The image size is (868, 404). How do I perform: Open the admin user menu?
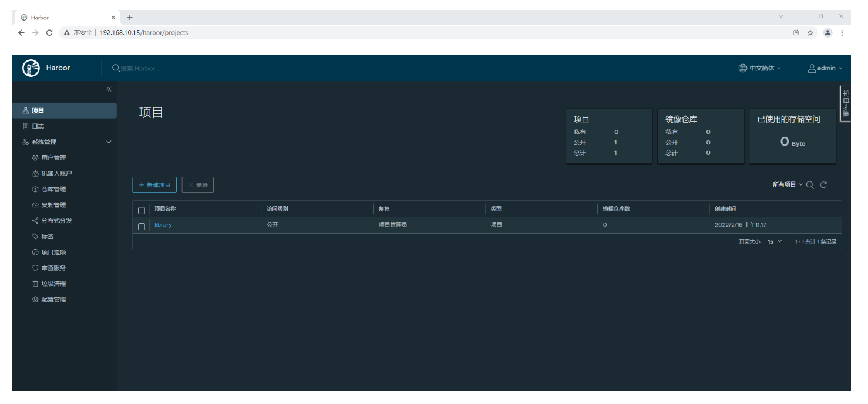(x=825, y=68)
